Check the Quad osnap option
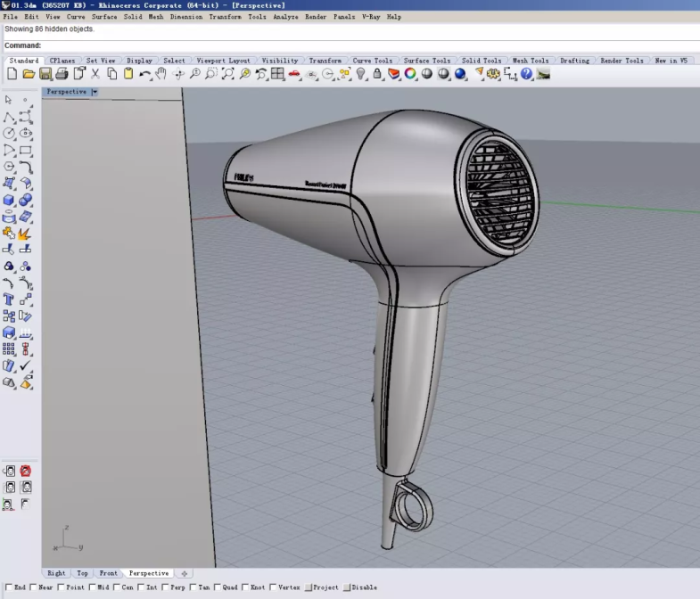 pos(218,587)
